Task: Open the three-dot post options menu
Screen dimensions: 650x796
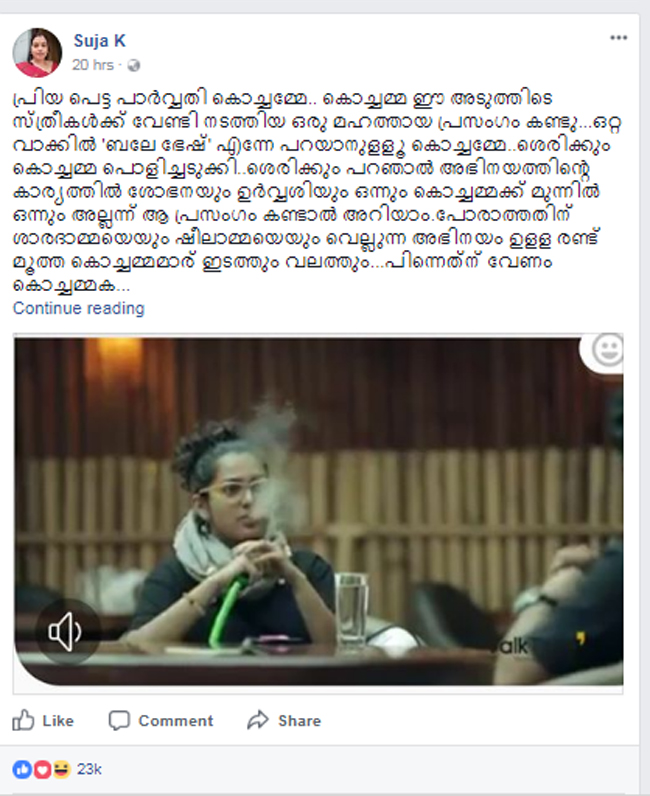Action: (x=619, y=38)
